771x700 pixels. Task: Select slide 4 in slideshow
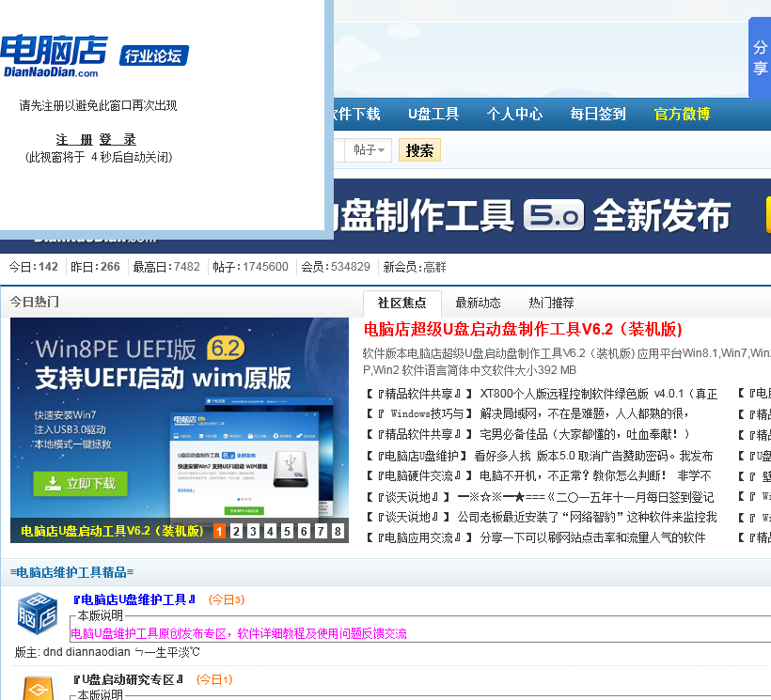270,531
